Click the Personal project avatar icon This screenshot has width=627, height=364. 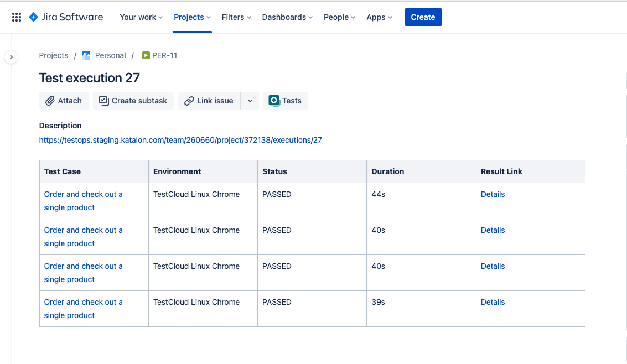click(x=86, y=55)
